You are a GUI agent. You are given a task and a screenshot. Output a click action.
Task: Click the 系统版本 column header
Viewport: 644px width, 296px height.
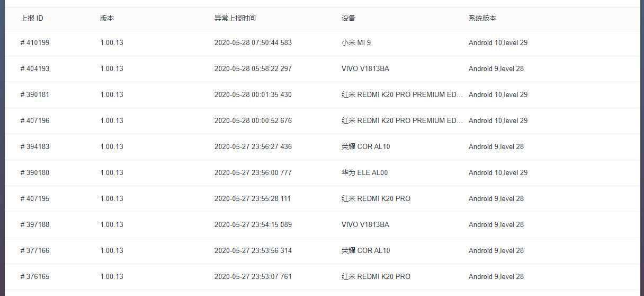click(482, 18)
